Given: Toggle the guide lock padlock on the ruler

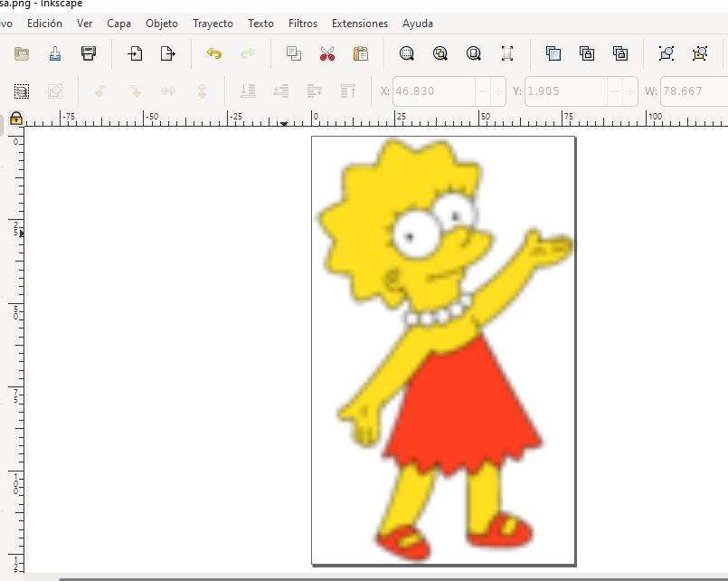Looking at the screenshot, I should 15,118.
